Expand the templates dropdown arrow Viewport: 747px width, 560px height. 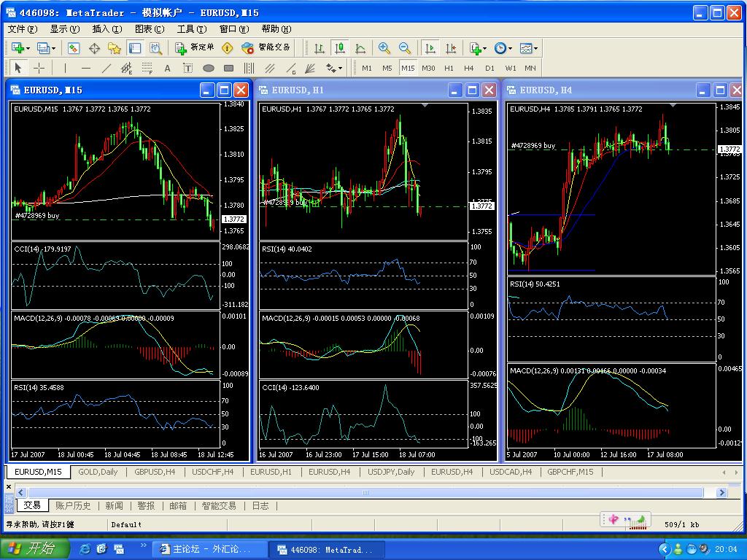[536, 48]
